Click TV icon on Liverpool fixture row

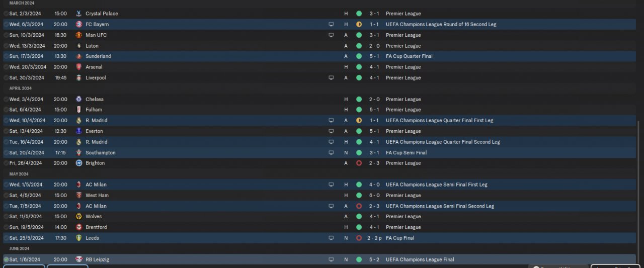331,78
